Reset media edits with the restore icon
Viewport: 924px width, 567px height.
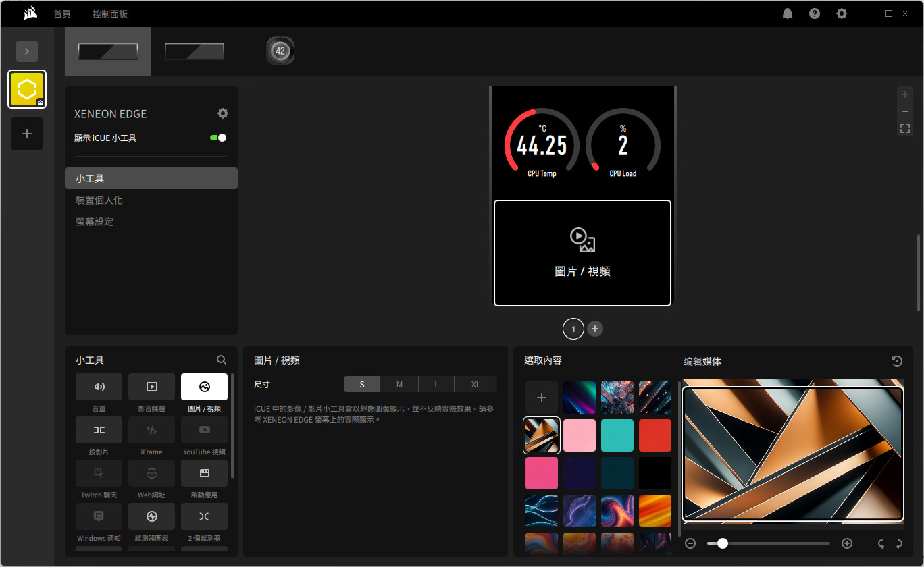897,361
